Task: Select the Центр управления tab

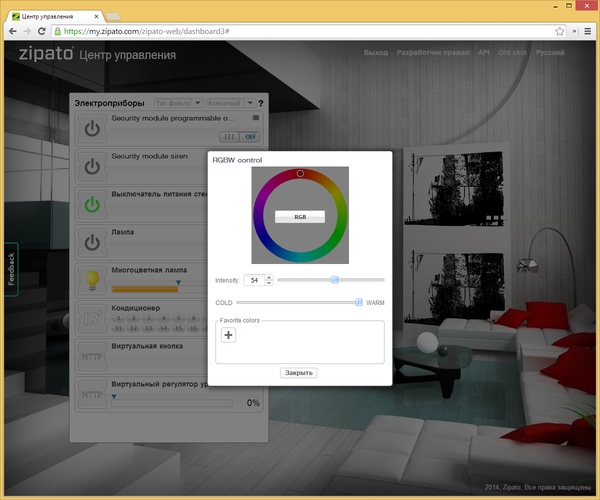Action: point(55,16)
